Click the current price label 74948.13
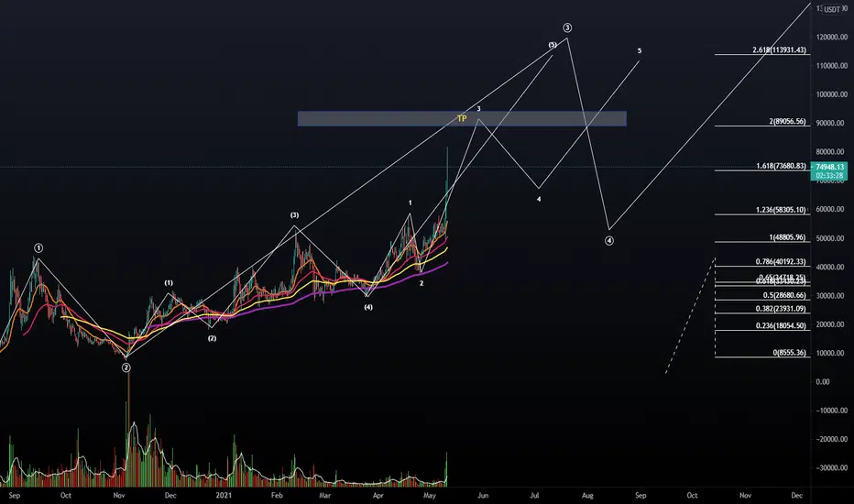 tap(829, 167)
